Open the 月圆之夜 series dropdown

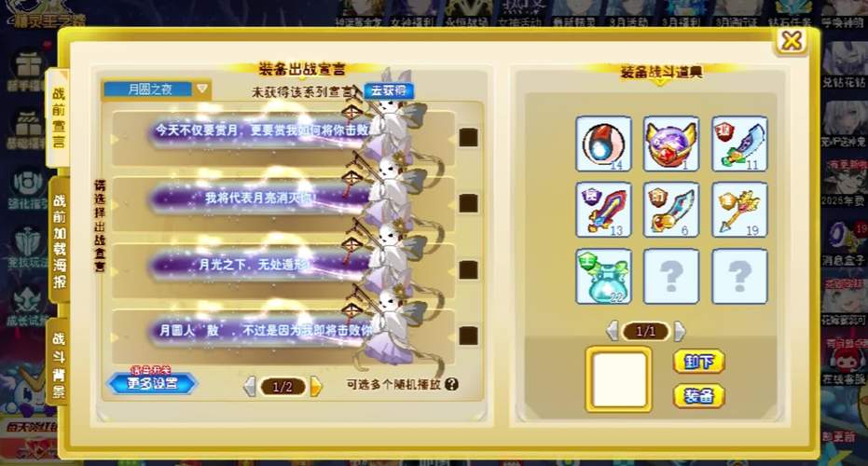tap(201, 89)
